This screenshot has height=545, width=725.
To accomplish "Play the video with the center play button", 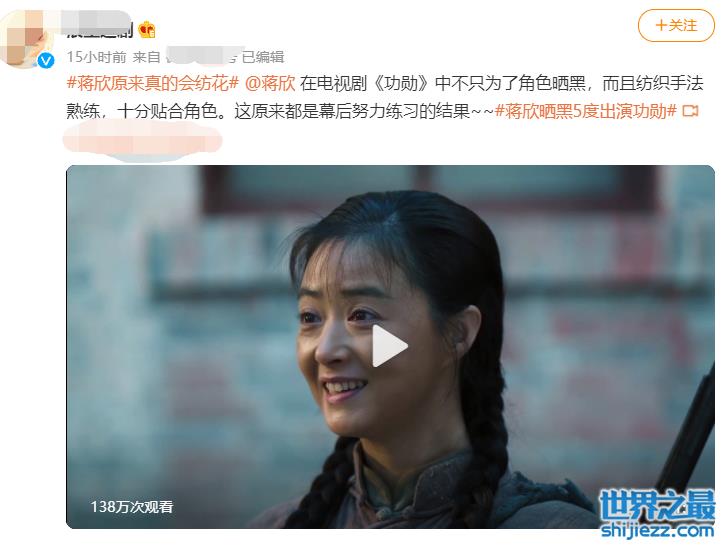I will tap(389, 346).
